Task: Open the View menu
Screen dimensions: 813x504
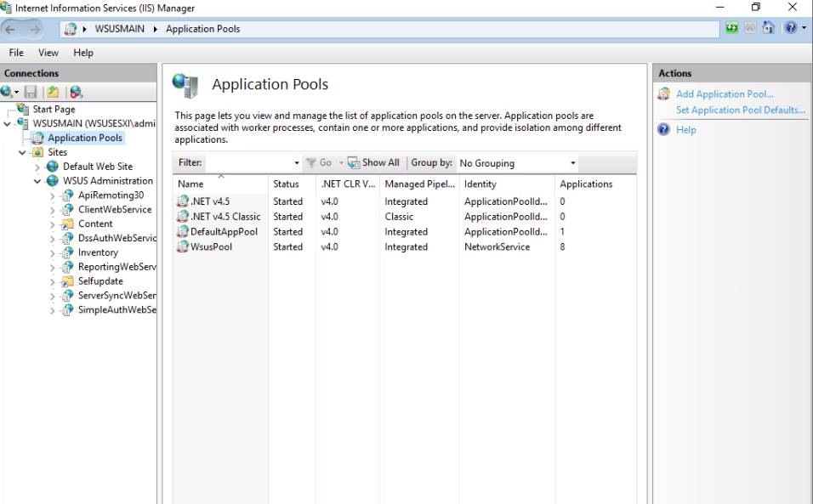Action: pyautogui.click(x=48, y=52)
